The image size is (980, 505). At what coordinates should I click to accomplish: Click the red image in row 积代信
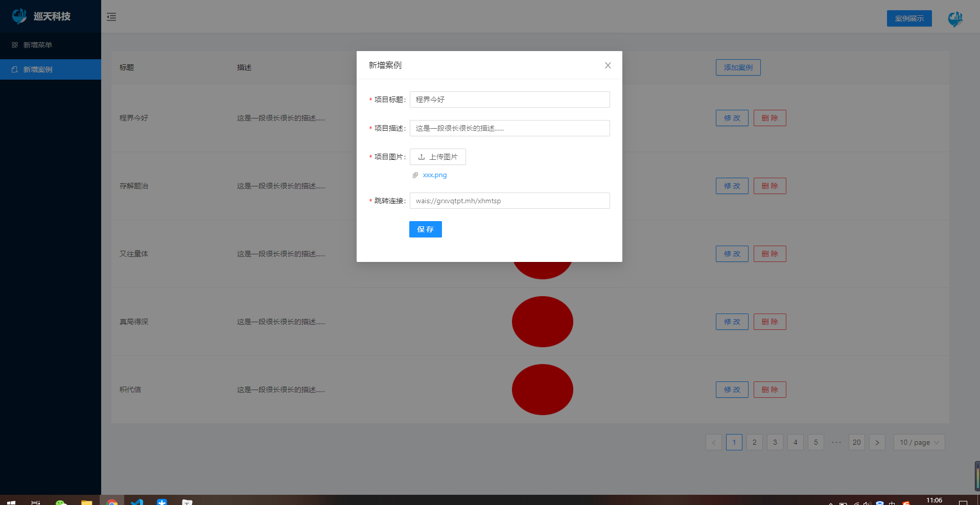point(542,390)
